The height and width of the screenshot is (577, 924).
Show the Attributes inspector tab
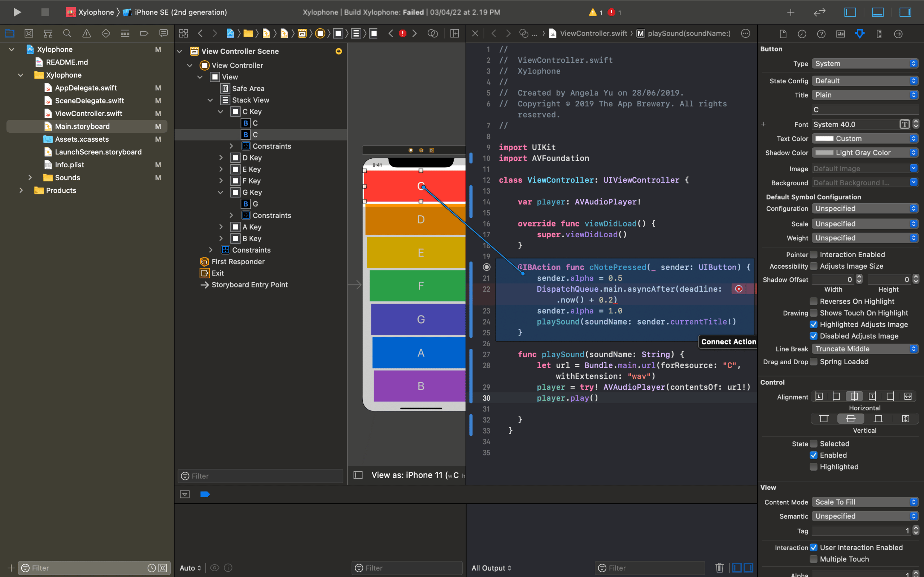tap(859, 34)
